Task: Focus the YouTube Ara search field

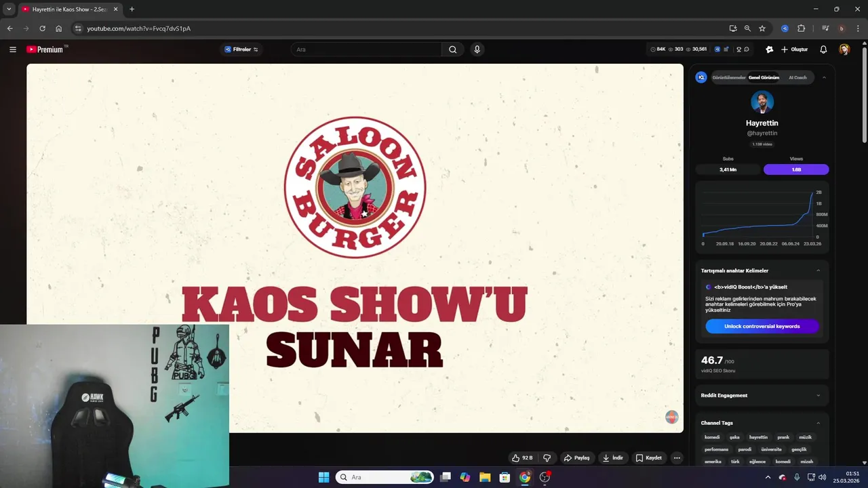Action: [x=366, y=49]
